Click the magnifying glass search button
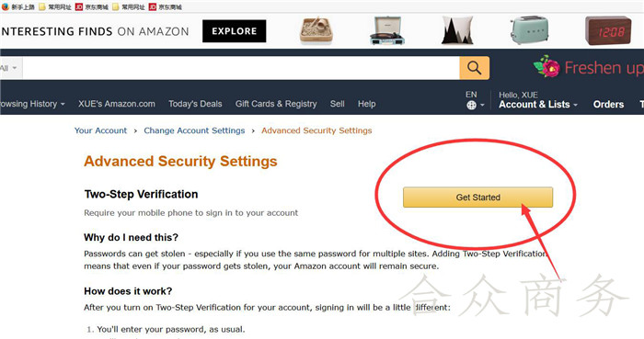The width and height of the screenshot is (644, 339). point(474,68)
